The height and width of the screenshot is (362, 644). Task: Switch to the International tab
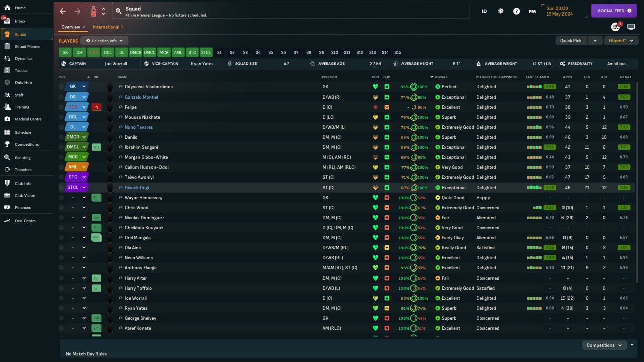tap(108, 27)
